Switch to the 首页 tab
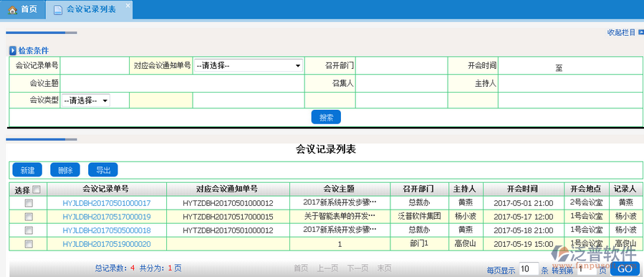Viewport: 644px width, 277px height. click(x=23, y=10)
